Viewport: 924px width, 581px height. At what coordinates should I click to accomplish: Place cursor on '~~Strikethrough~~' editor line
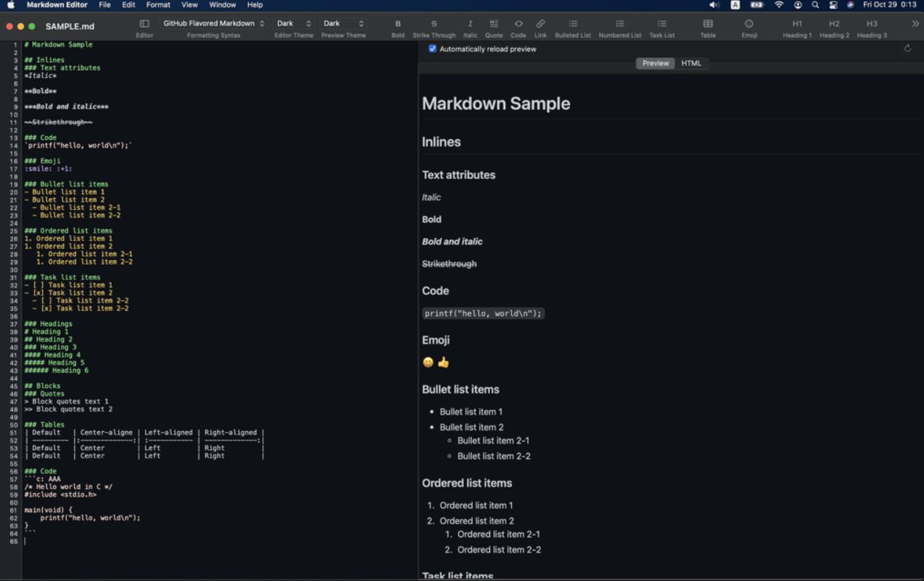(58, 122)
